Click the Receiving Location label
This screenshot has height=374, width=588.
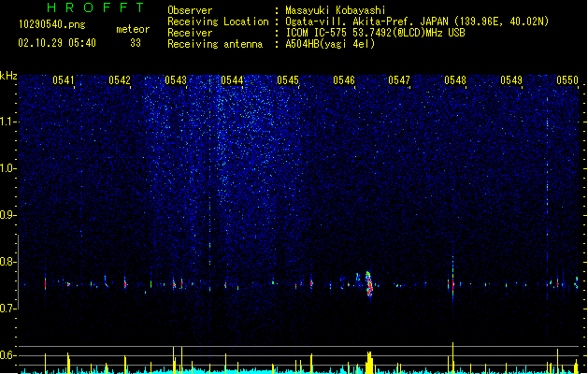(x=218, y=22)
